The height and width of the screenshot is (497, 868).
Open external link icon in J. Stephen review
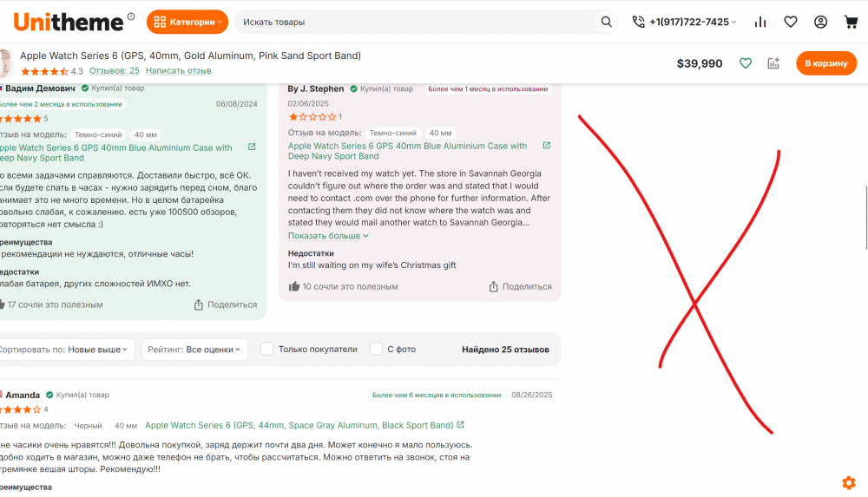[x=546, y=145]
